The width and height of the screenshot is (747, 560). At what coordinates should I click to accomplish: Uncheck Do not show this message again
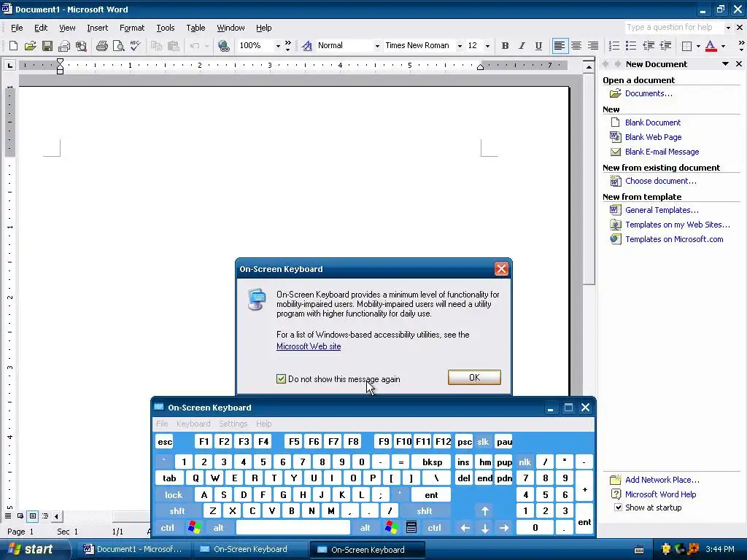tap(281, 379)
